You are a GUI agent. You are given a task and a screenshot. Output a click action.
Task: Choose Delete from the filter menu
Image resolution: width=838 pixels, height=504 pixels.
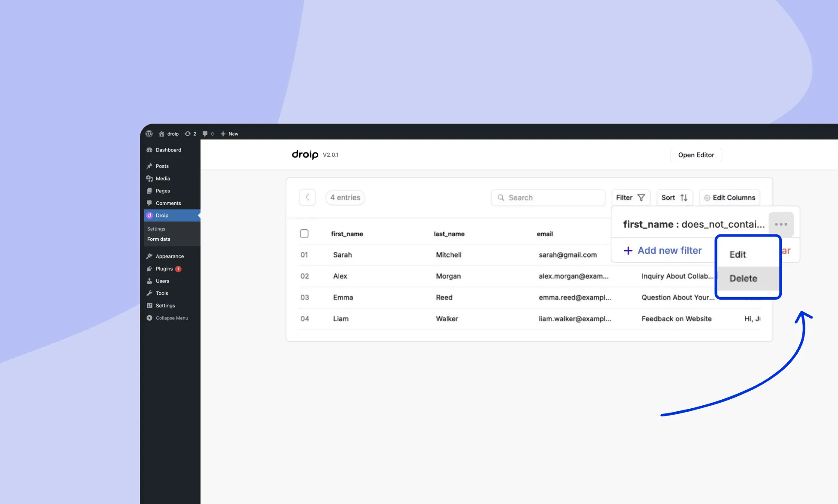pos(748,278)
